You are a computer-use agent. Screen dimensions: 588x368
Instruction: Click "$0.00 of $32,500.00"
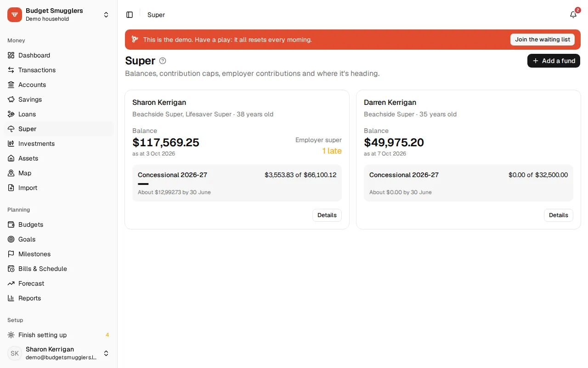(538, 175)
